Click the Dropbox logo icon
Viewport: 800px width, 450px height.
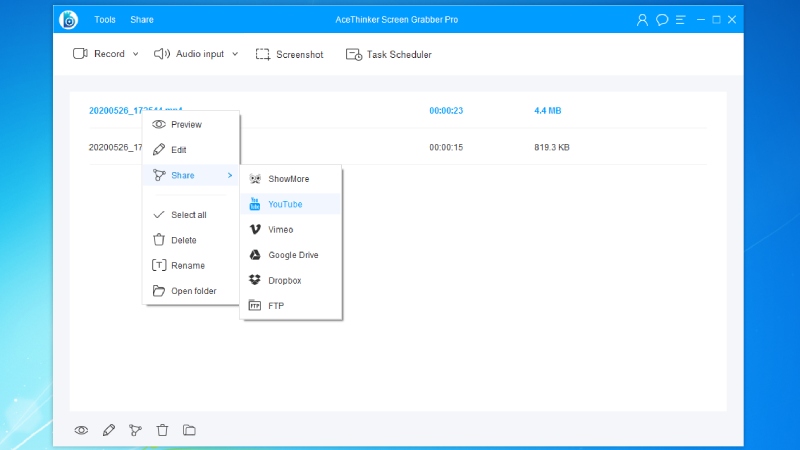coord(255,280)
